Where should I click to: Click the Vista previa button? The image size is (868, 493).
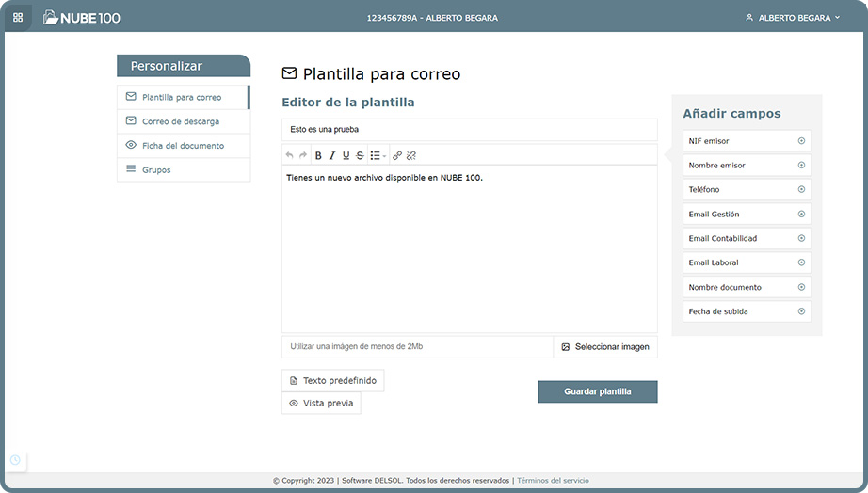click(x=321, y=403)
